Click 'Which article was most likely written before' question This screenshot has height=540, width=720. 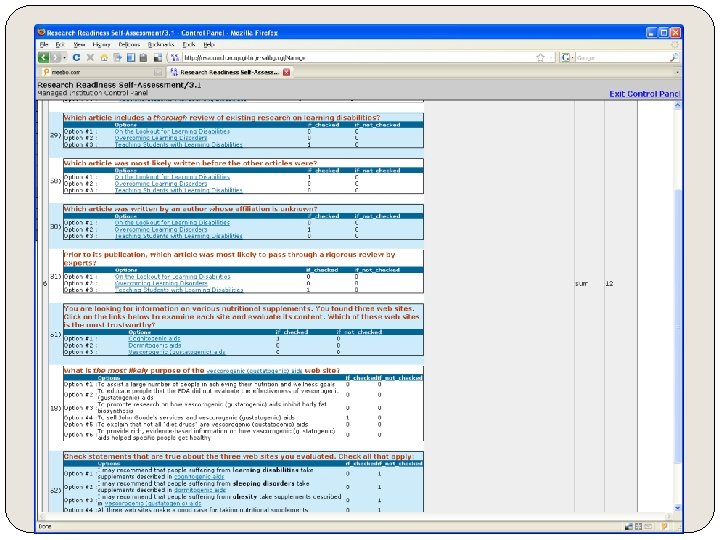(190, 163)
